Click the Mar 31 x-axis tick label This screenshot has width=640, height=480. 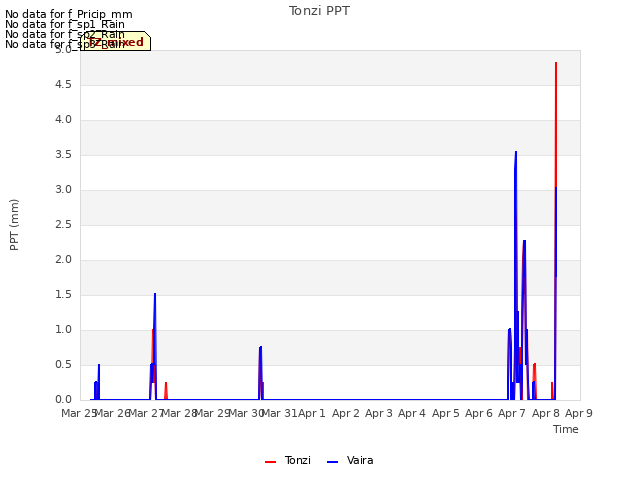pos(279,413)
